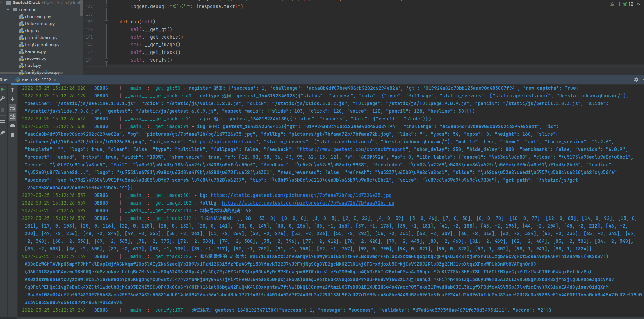
Task: Collapse the GeetestCrack project root
Action: pyautogui.click(x=2, y=2)
